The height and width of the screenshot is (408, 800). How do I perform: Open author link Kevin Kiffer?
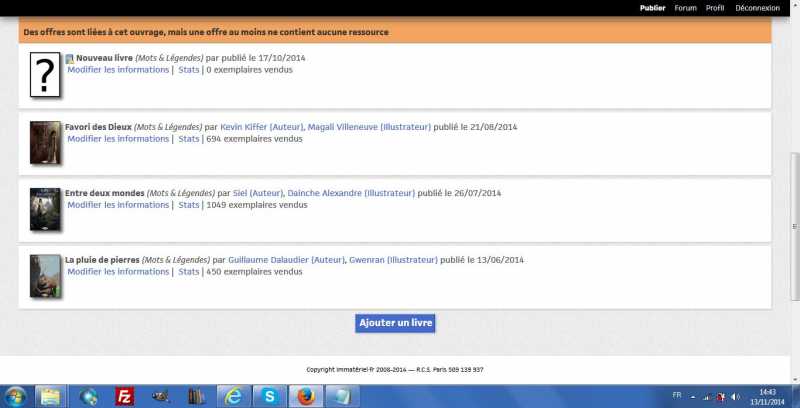[247, 127]
